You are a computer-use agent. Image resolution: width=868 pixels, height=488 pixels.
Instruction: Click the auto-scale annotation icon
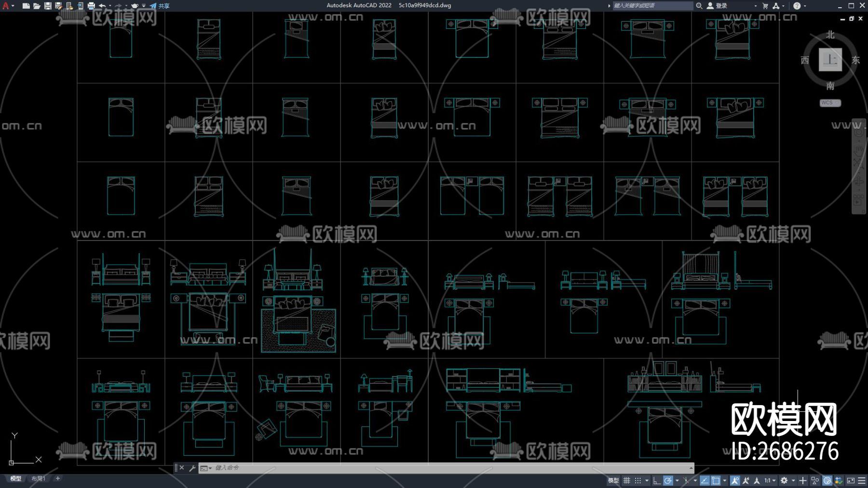(x=746, y=480)
